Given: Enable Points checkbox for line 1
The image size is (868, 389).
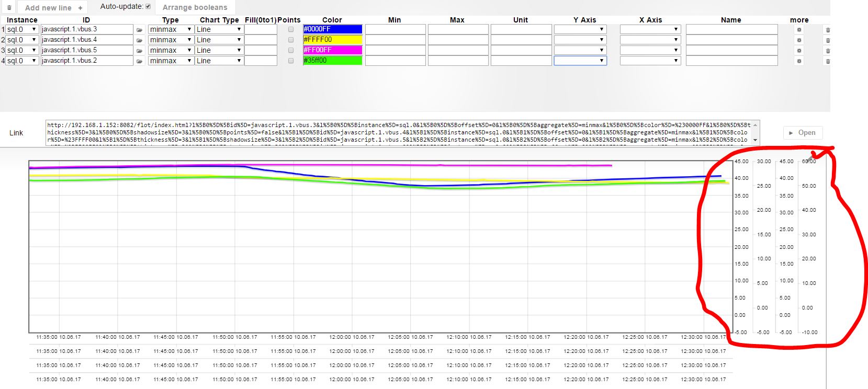Looking at the screenshot, I should click(291, 30).
